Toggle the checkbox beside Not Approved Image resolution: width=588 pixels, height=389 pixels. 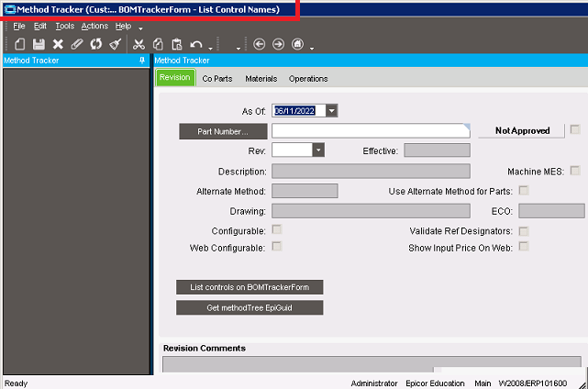(575, 129)
